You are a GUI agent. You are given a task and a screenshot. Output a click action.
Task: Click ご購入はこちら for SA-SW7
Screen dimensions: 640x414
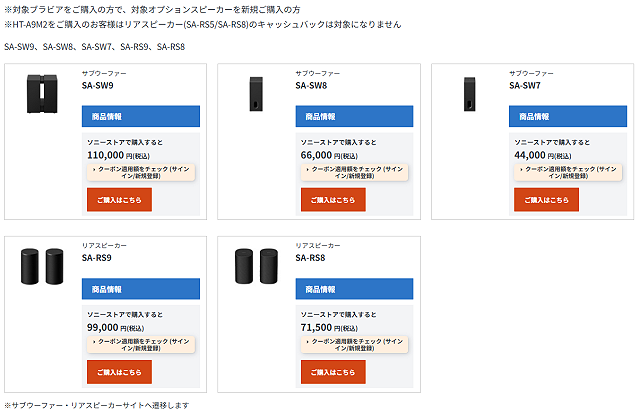(x=547, y=200)
